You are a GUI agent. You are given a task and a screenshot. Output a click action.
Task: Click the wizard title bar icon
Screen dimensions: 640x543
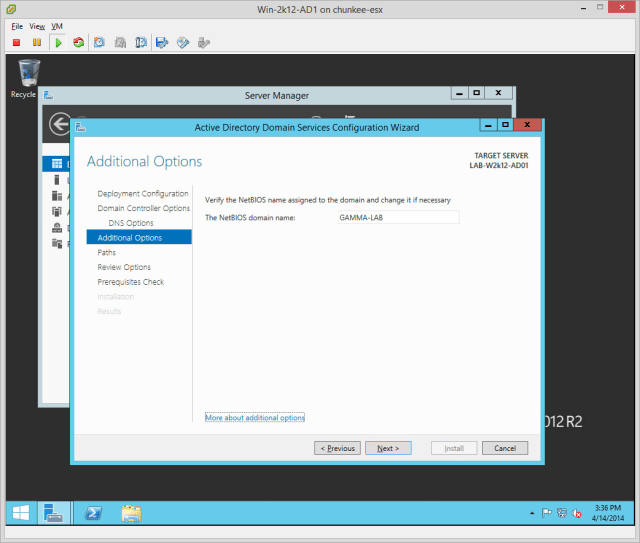80,127
